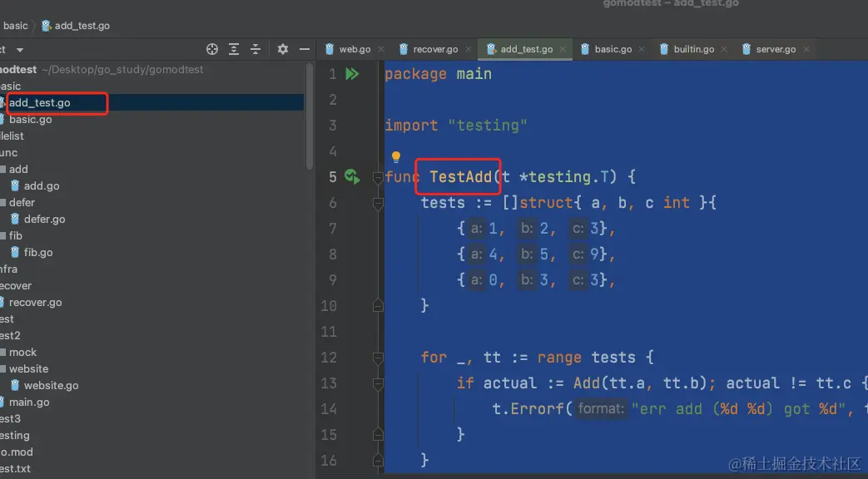The width and height of the screenshot is (868, 479).
Task: Click the Go file icon beside add.go
Action: pos(15,185)
